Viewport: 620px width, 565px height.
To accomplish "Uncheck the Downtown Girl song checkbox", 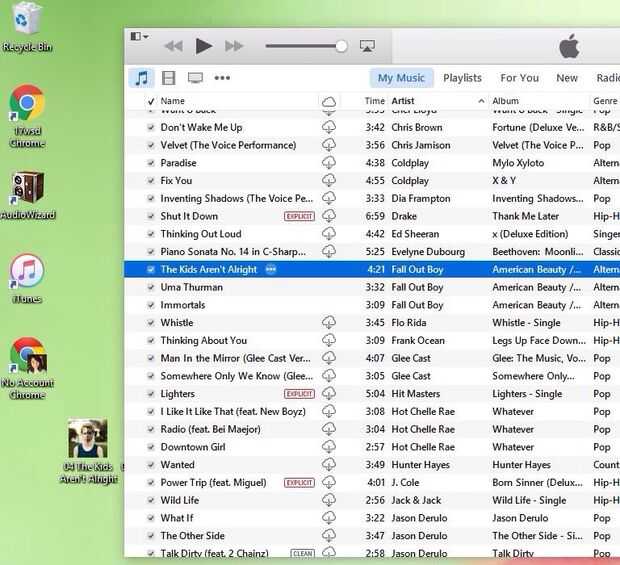I will [x=151, y=447].
